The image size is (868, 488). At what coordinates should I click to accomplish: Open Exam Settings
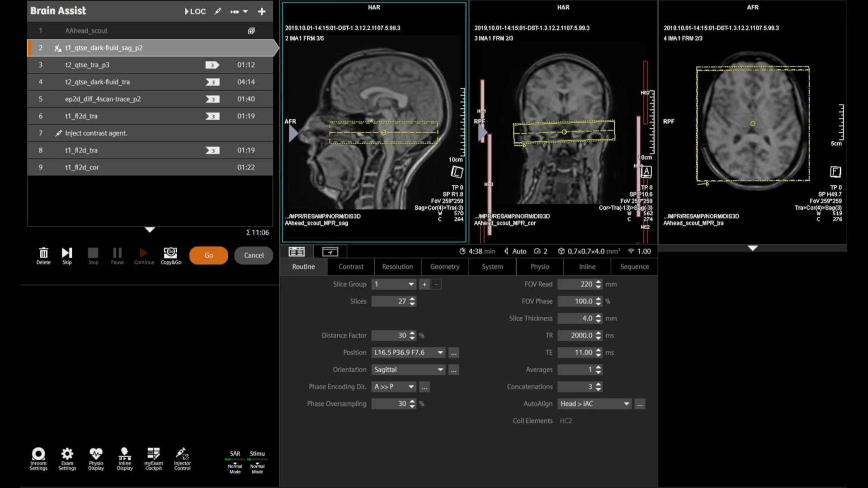67,458
